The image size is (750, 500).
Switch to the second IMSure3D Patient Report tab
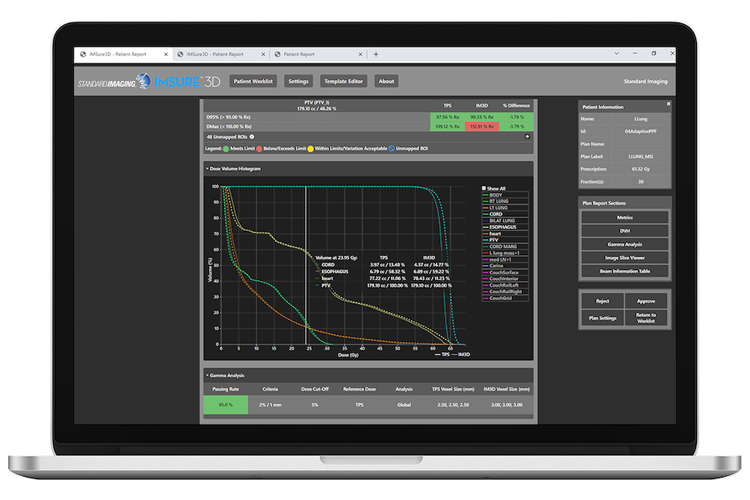215,55
